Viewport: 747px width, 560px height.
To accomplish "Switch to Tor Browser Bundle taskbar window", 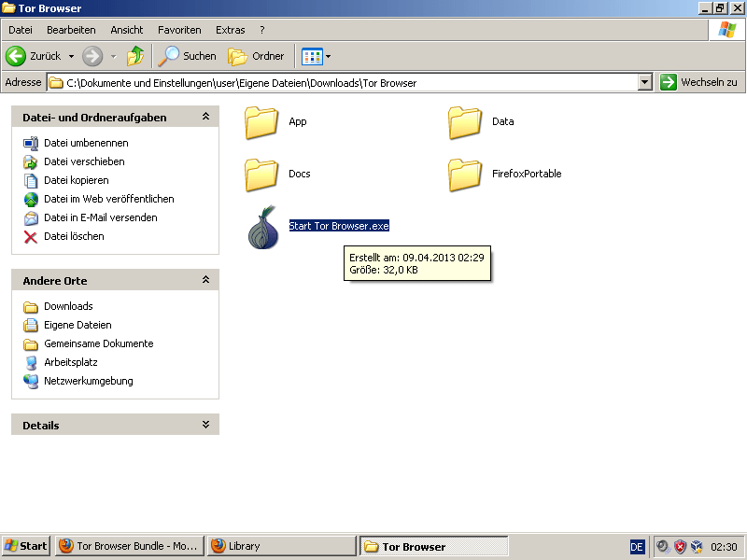I will click(130, 546).
